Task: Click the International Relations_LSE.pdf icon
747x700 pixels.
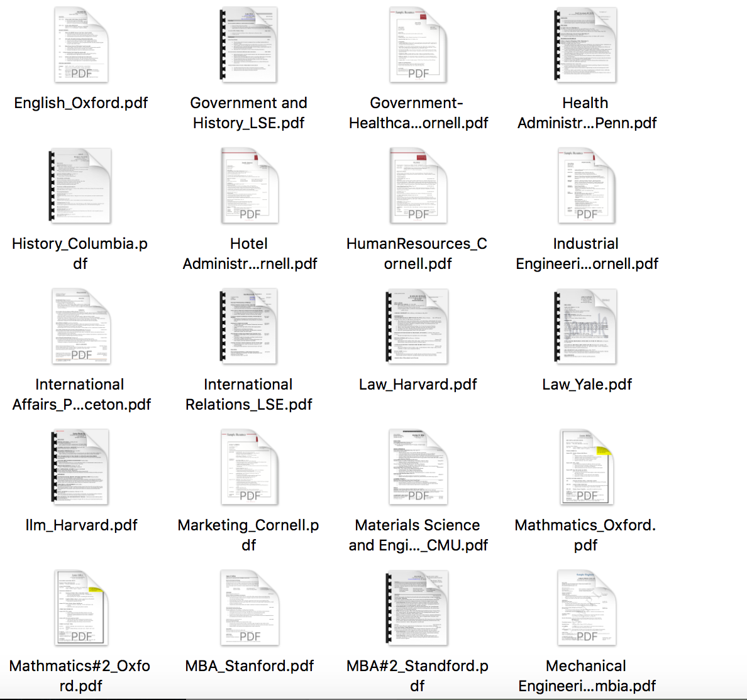Action: tap(248, 326)
